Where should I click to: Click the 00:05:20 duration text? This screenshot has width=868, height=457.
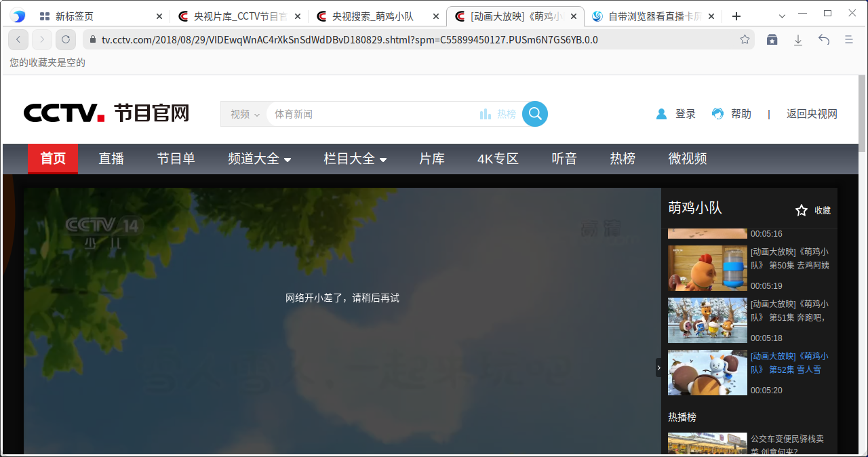tap(766, 390)
